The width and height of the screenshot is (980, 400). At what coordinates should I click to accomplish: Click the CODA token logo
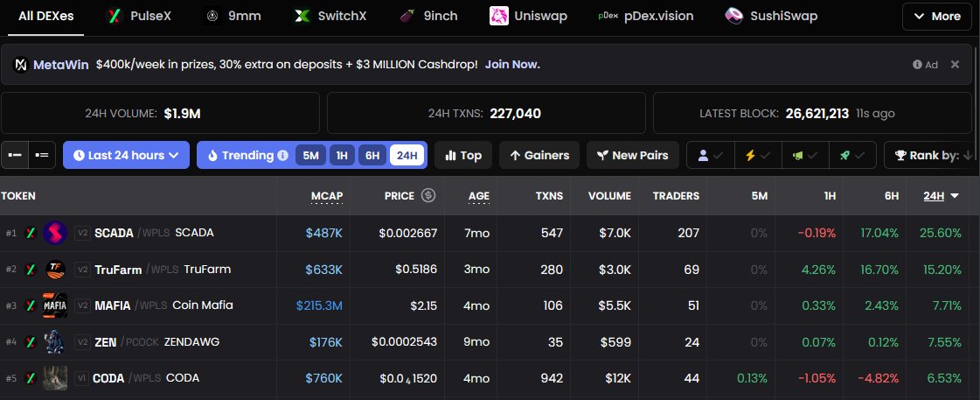pos(55,378)
